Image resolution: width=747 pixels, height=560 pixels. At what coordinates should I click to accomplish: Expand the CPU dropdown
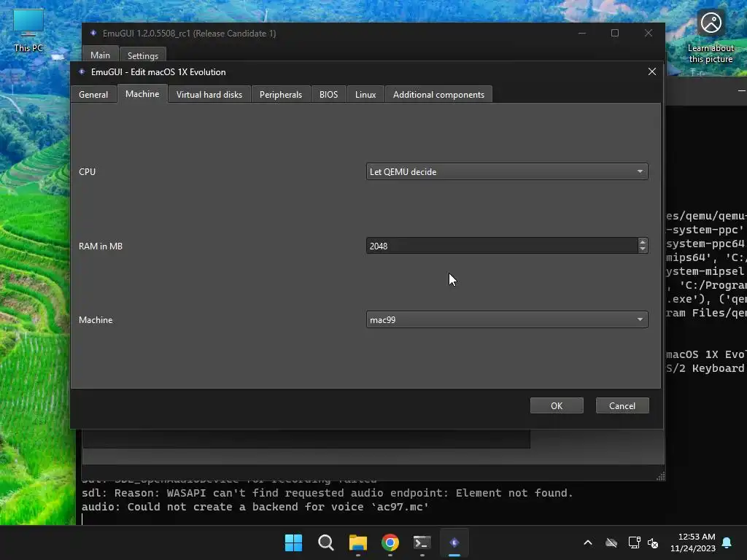click(x=507, y=171)
